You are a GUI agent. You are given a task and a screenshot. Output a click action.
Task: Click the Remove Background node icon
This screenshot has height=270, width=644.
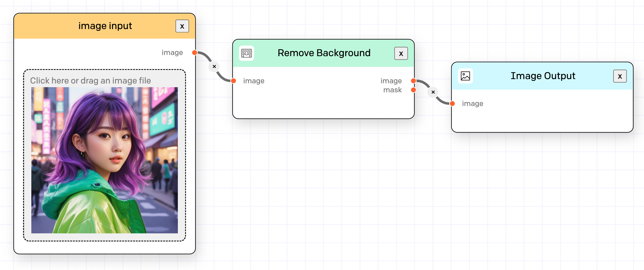[246, 53]
